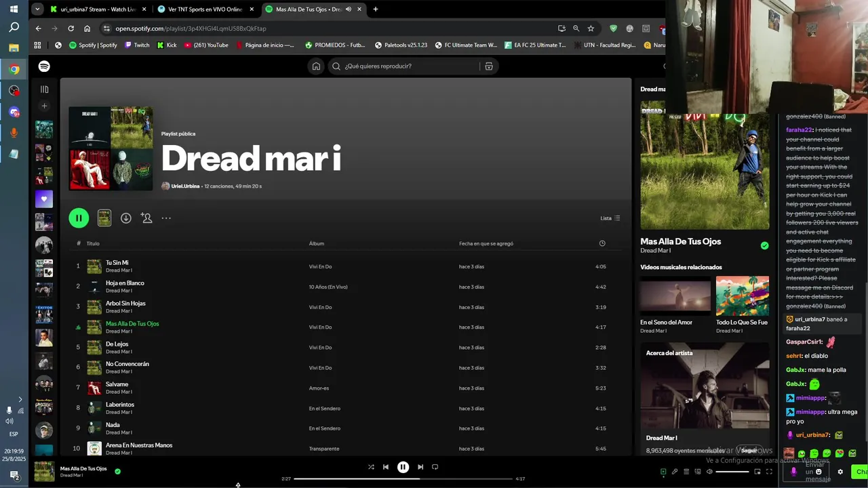Mute the Mas Alla De Tus Ojos tab audio
868x488 pixels.
(348, 9)
